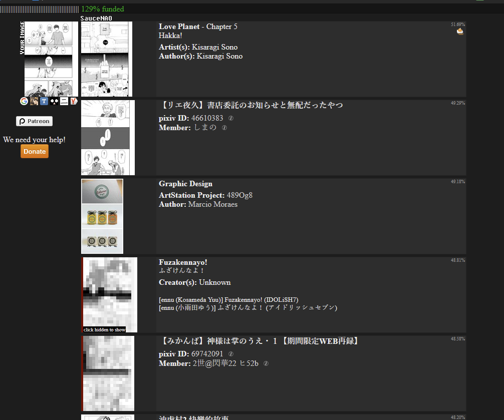The width and height of the screenshot is (504, 420).
Task: Open ArtStation project 489Og8 link
Action: (x=239, y=195)
